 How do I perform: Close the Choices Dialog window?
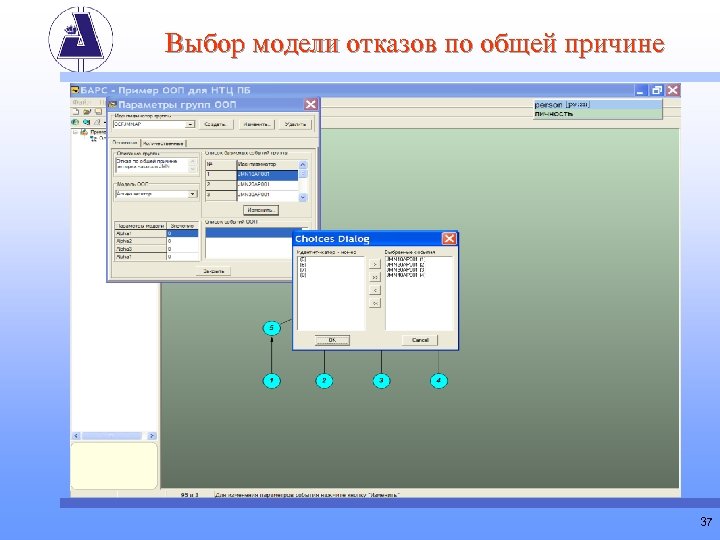449,239
